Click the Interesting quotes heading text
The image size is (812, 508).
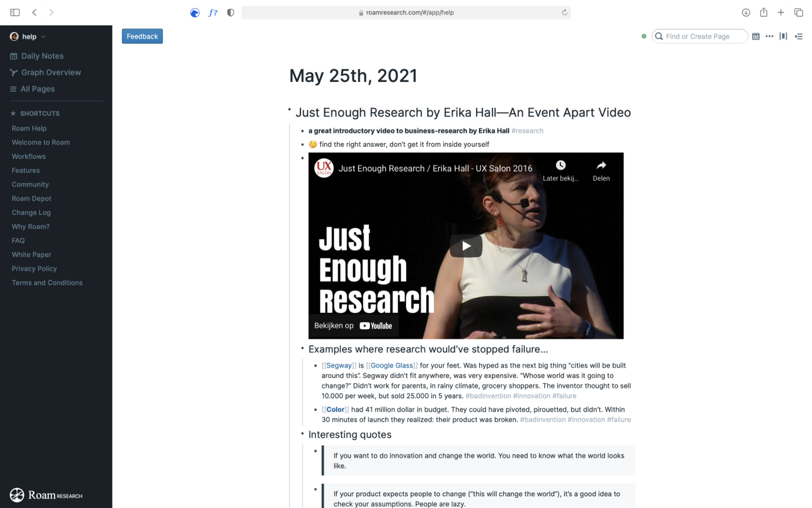coord(350,435)
